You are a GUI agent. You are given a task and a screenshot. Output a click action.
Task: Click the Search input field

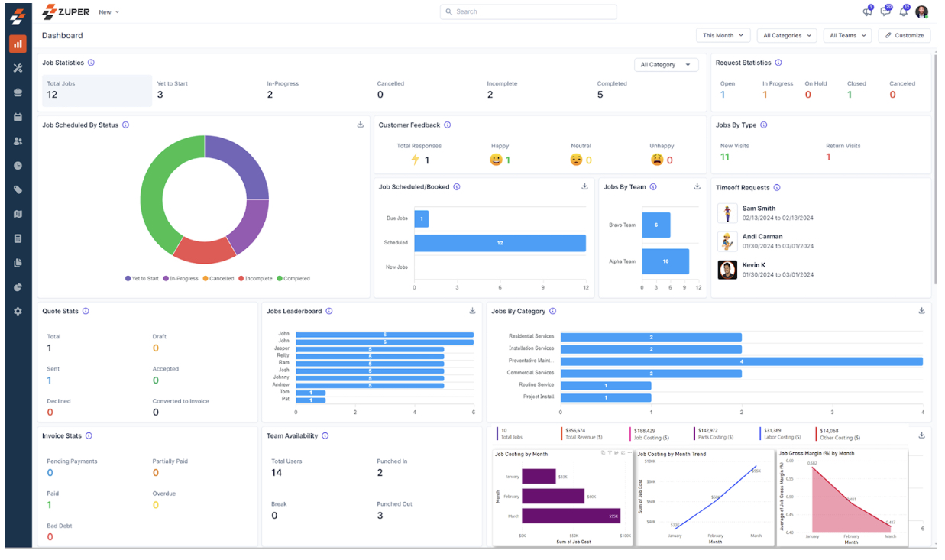pos(529,11)
